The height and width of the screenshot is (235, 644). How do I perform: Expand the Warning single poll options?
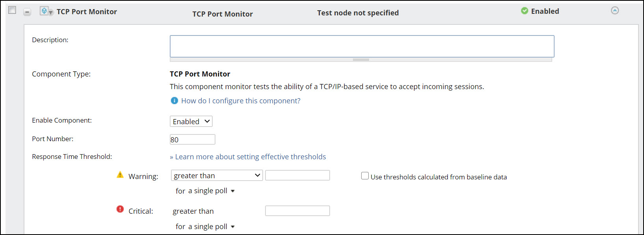point(205,191)
